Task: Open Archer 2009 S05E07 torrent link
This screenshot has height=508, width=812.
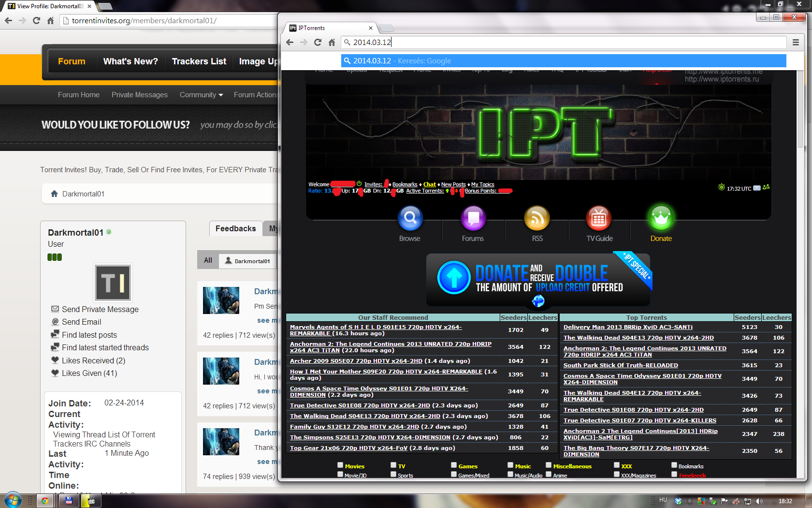Action: tap(356, 361)
